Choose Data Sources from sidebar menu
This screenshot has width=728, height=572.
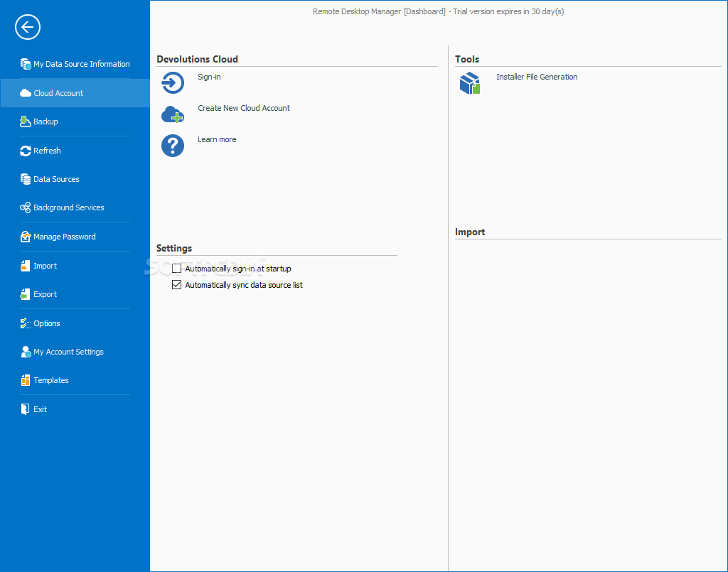point(75,179)
